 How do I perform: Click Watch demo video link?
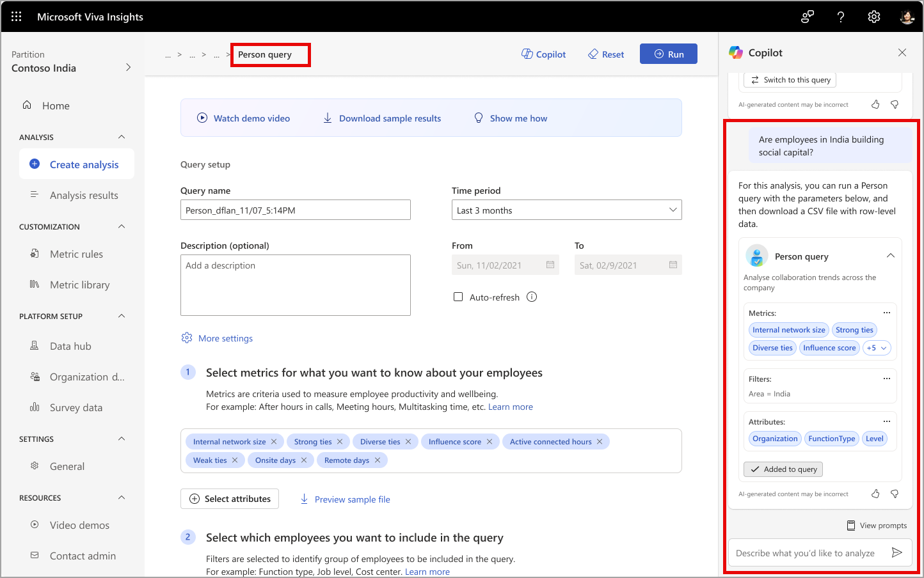pyautogui.click(x=243, y=118)
